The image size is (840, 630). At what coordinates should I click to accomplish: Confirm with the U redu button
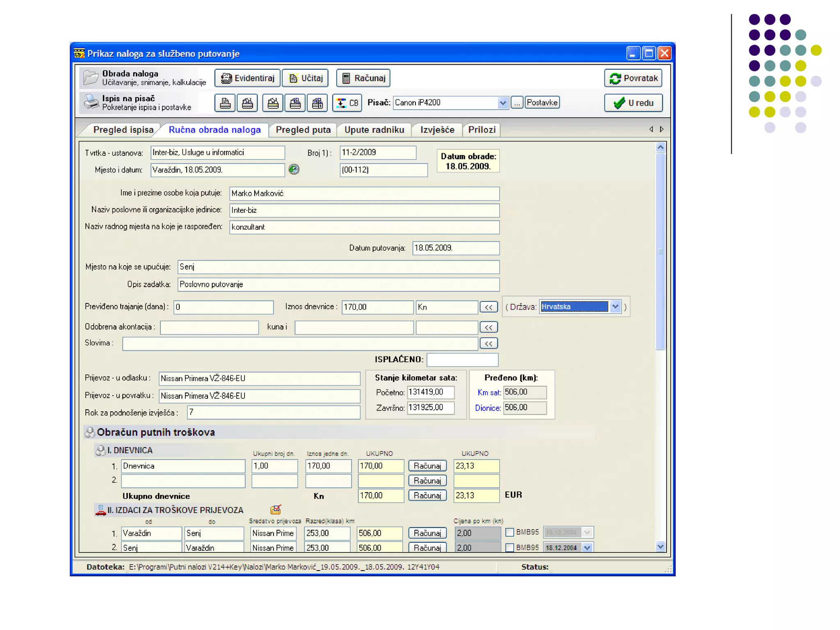[633, 103]
